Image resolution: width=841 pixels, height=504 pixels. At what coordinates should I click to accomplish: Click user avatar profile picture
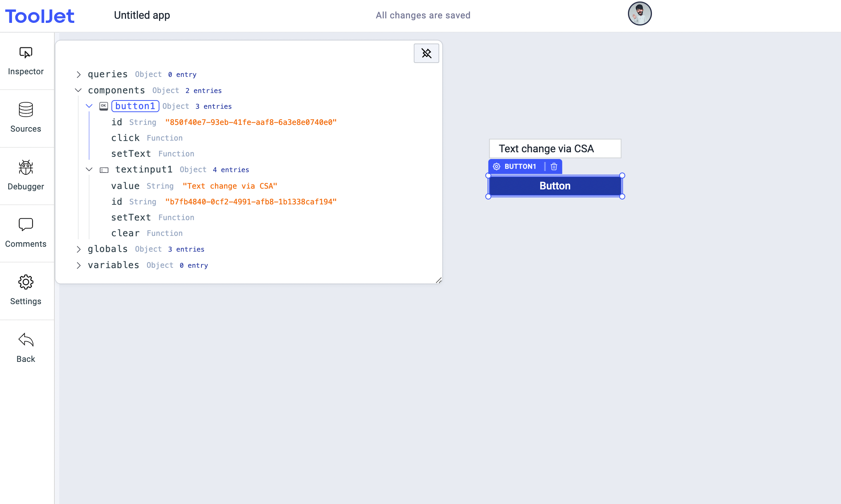(x=640, y=14)
